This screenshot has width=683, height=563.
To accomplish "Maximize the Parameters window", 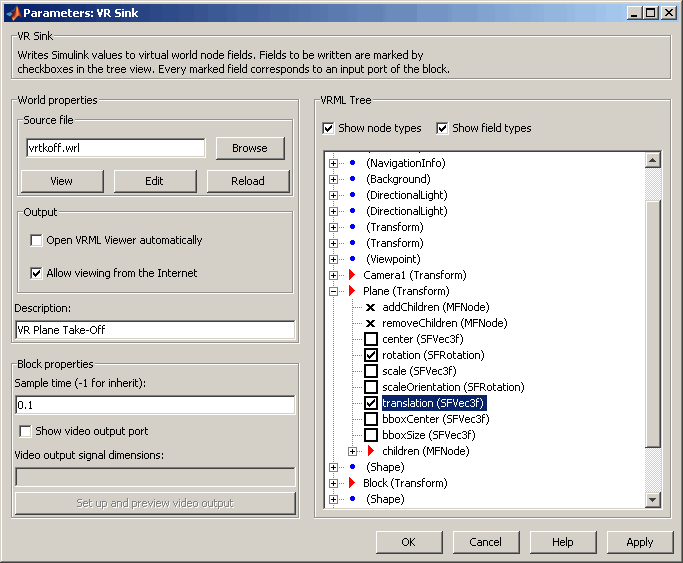I will pyautogui.click(x=650, y=13).
